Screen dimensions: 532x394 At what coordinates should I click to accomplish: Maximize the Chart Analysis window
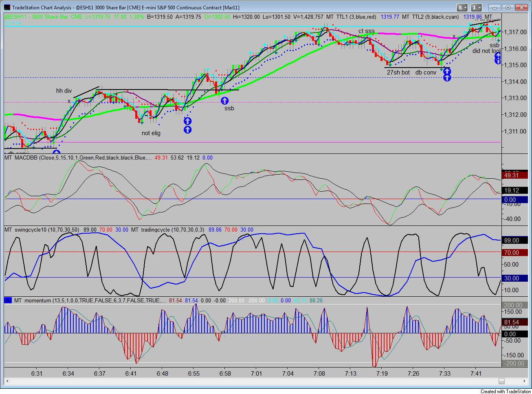[x=508, y=7]
